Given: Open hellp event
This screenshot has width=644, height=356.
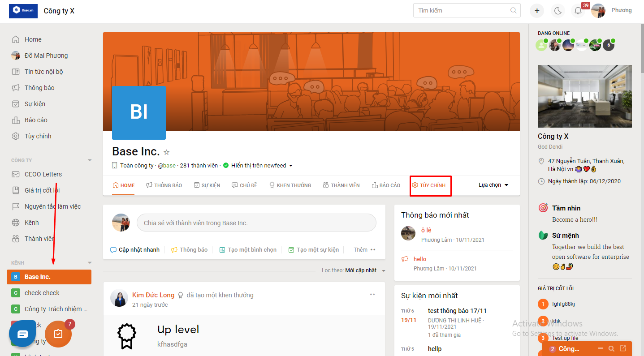Looking at the screenshot, I should point(435,349).
